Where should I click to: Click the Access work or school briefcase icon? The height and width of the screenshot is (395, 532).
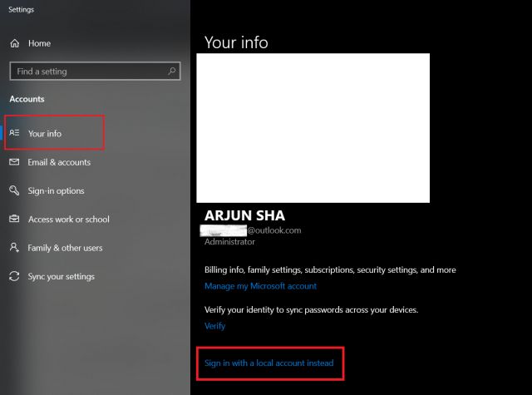click(x=14, y=219)
